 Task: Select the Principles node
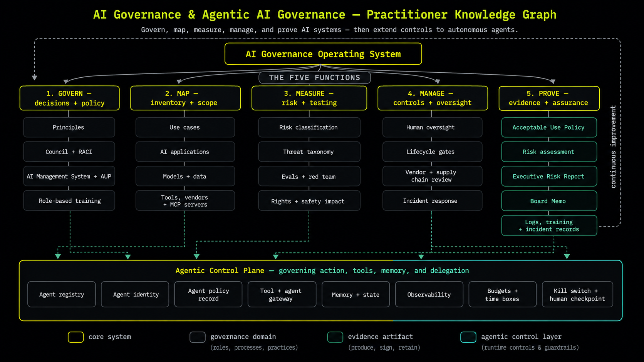click(69, 127)
